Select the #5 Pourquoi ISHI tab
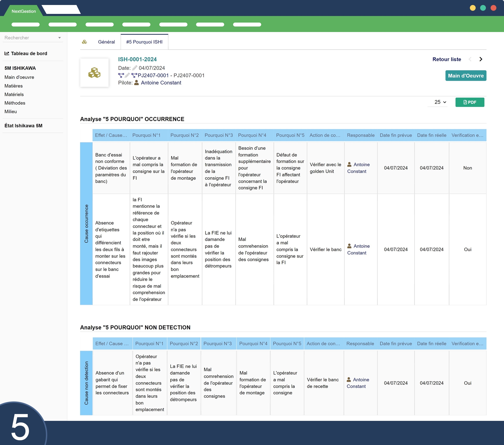 coord(144,42)
